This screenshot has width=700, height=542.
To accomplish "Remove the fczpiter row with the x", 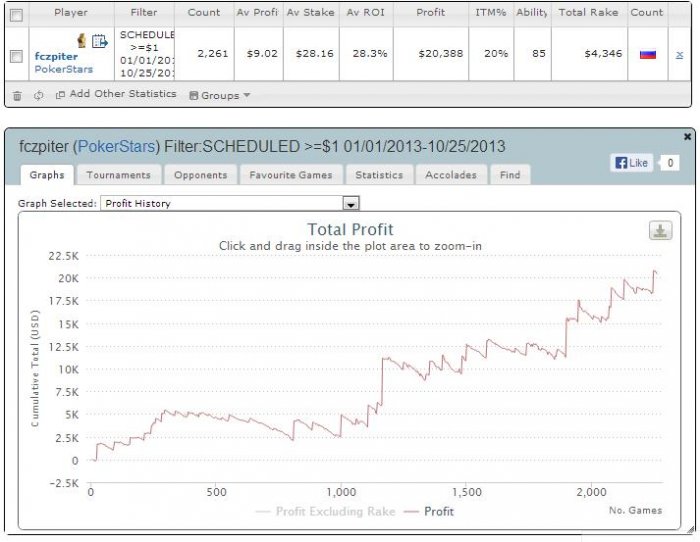I will click(x=679, y=55).
